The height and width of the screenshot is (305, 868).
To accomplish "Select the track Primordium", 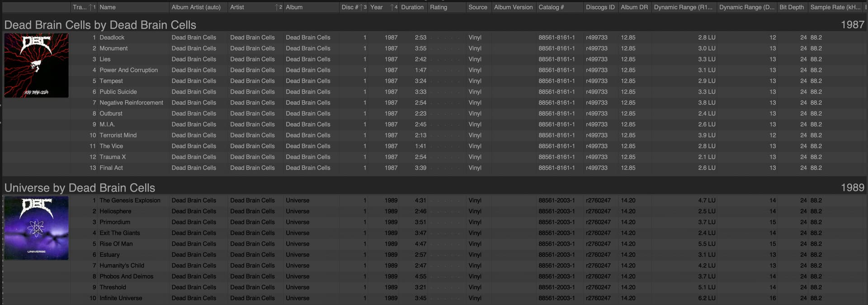I will point(115,222).
